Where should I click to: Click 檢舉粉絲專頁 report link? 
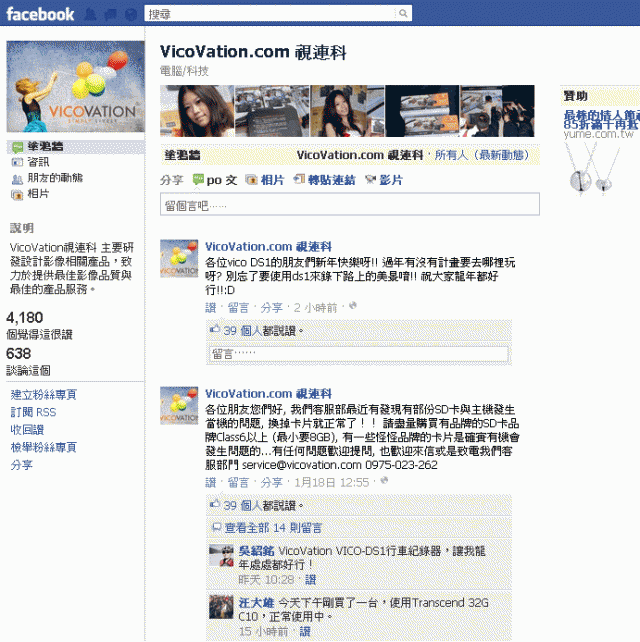click(43, 448)
